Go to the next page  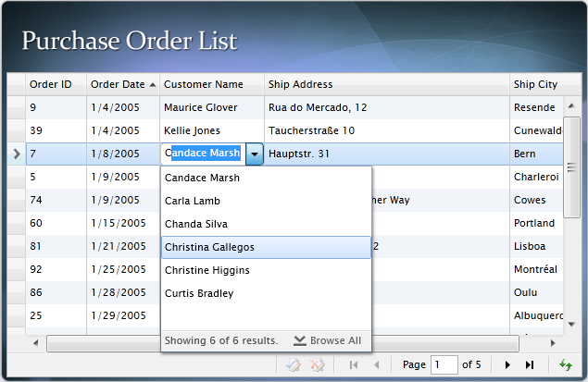pyautogui.click(x=507, y=365)
